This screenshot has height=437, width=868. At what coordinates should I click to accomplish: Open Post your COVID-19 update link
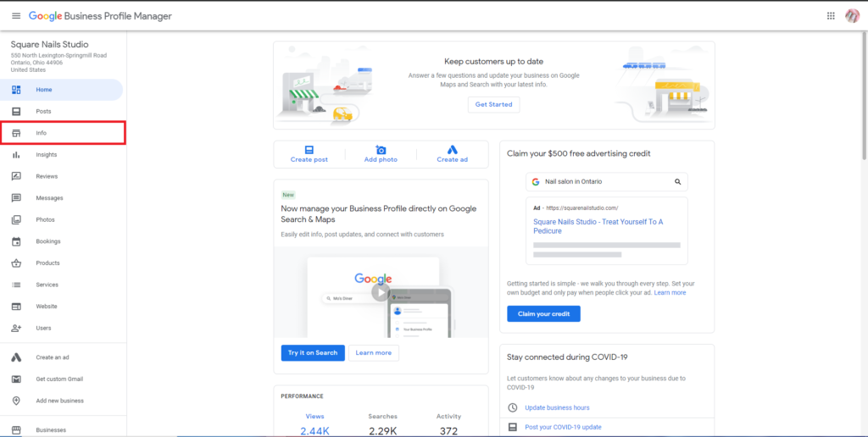(563, 427)
